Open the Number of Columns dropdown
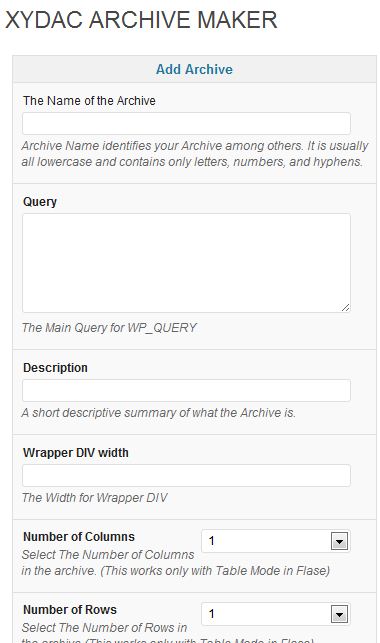This screenshot has height=643, width=380. [276, 541]
